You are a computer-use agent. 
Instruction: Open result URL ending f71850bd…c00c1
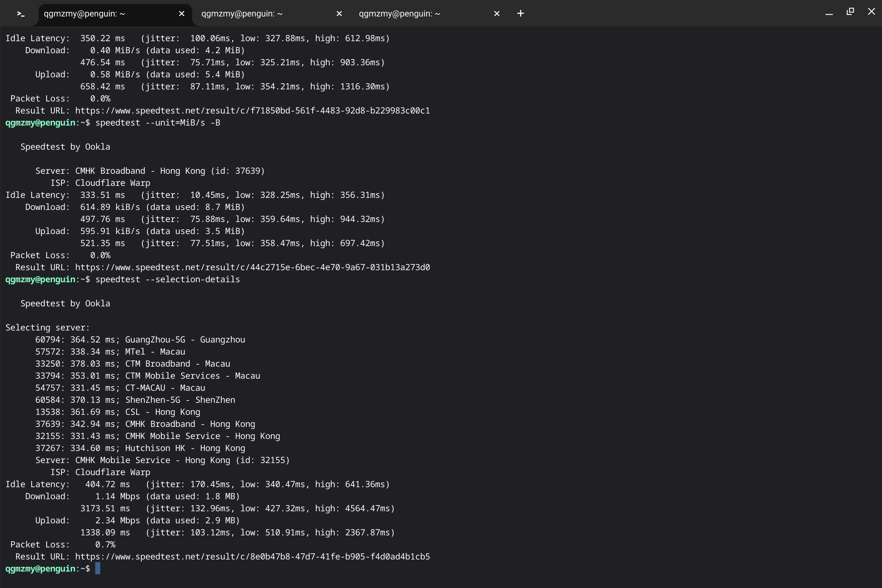click(x=252, y=111)
